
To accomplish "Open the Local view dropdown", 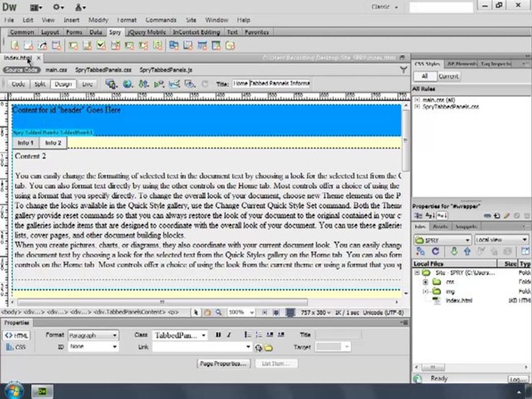I will (502, 240).
